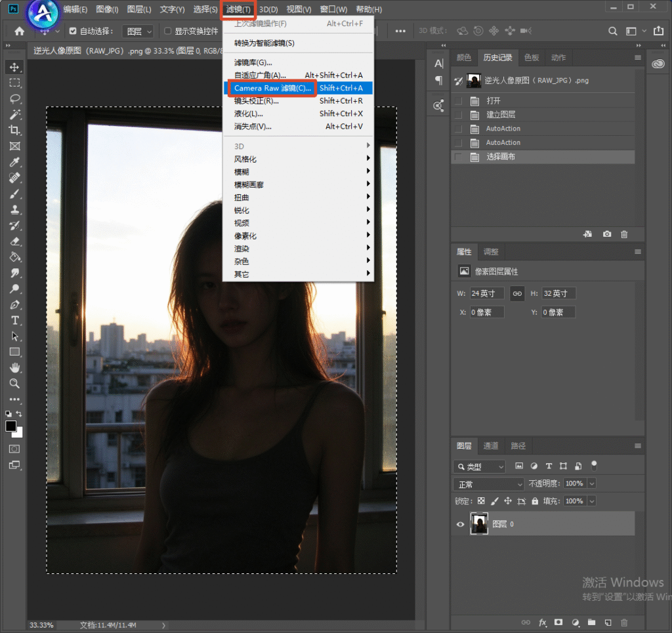Viewport: 672px width, 633px height.
Task: Select the Pen tool
Action: point(14,305)
